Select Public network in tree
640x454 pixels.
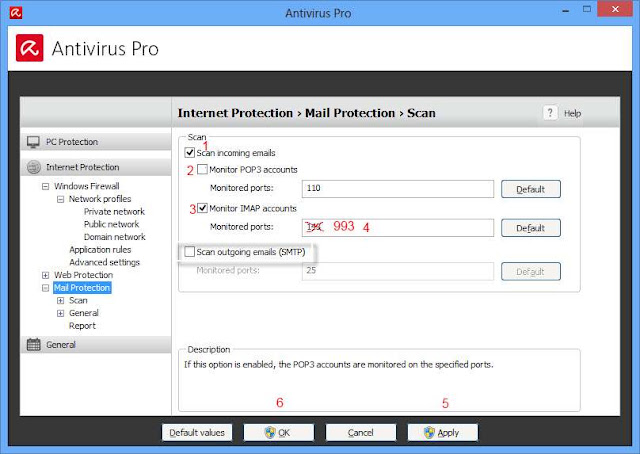coord(111,224)
